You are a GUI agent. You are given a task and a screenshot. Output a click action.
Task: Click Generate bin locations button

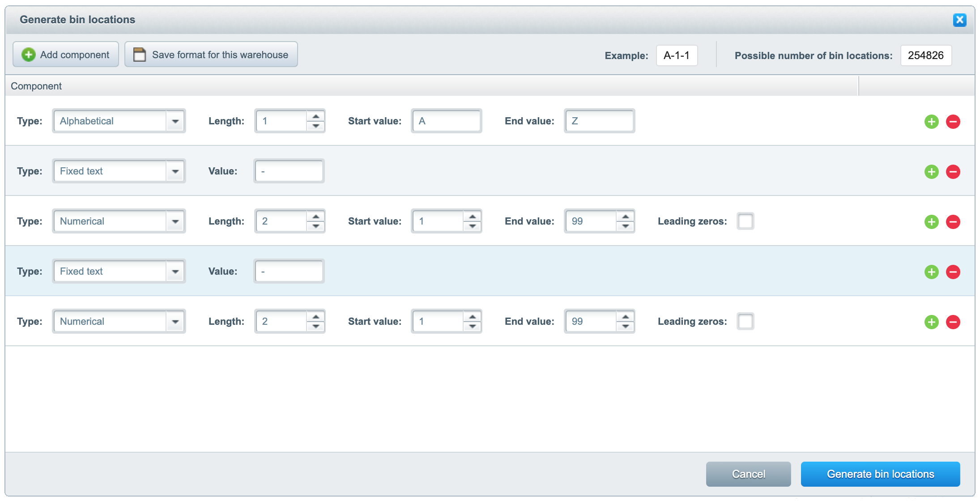tap(880, 474)
